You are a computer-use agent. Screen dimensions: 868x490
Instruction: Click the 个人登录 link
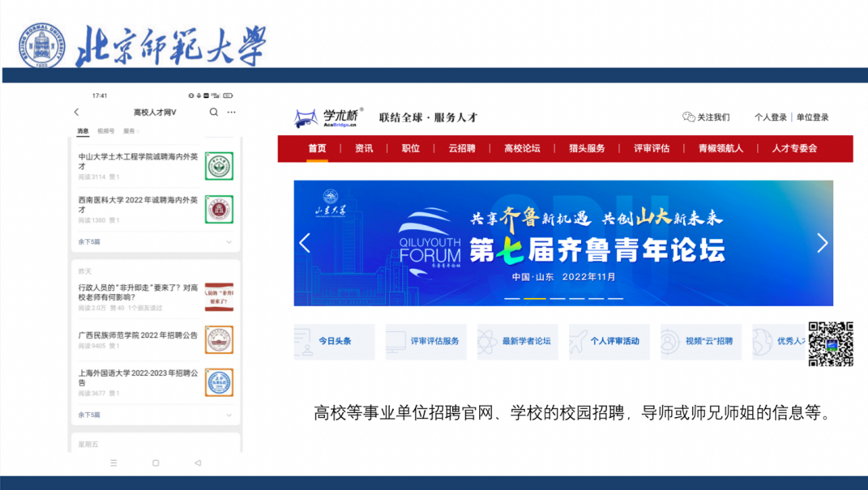pyautogui.click(x=770, y=117)
